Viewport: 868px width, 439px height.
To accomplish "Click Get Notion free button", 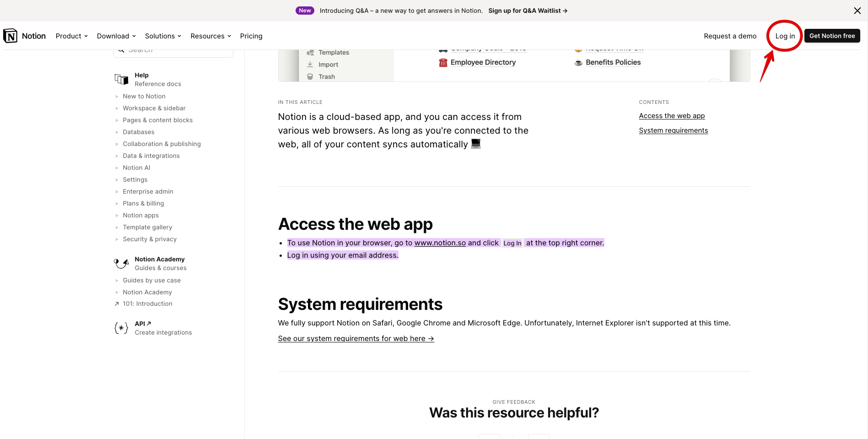I will point(832,36).
